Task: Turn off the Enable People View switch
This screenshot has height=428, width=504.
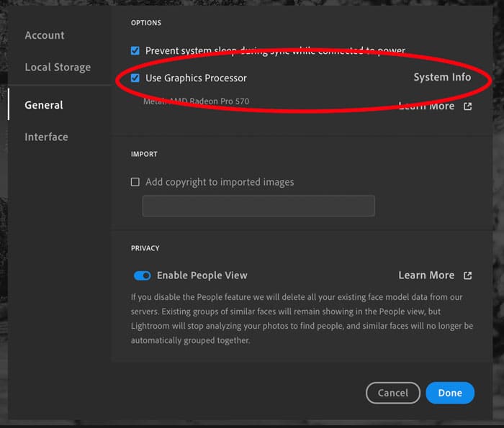Action: (143, 276)
